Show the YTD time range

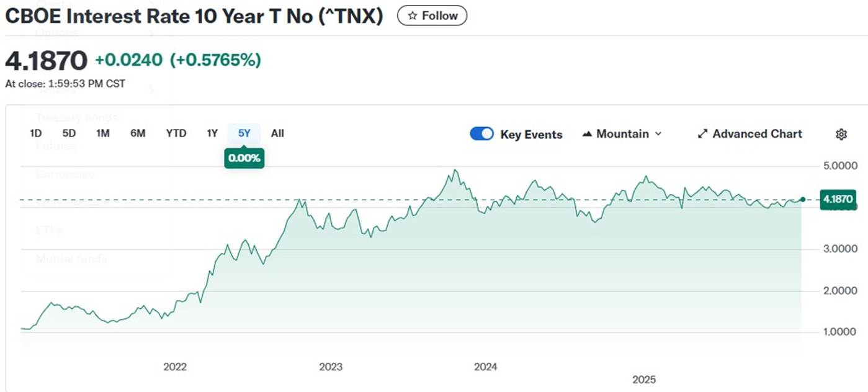tap(176, 133)
